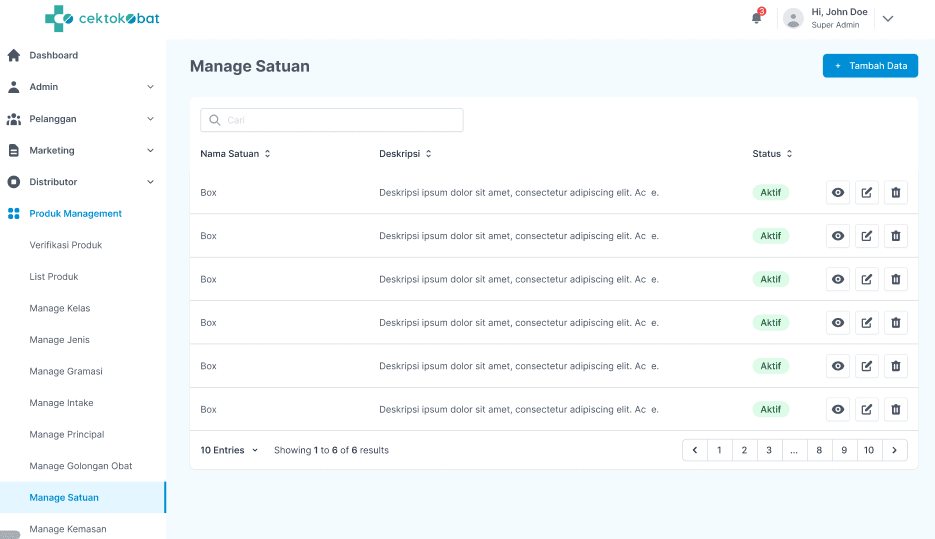Click the Dashboard home icon
The height and width of the screenshot is (539, 935).
point(14,55)
